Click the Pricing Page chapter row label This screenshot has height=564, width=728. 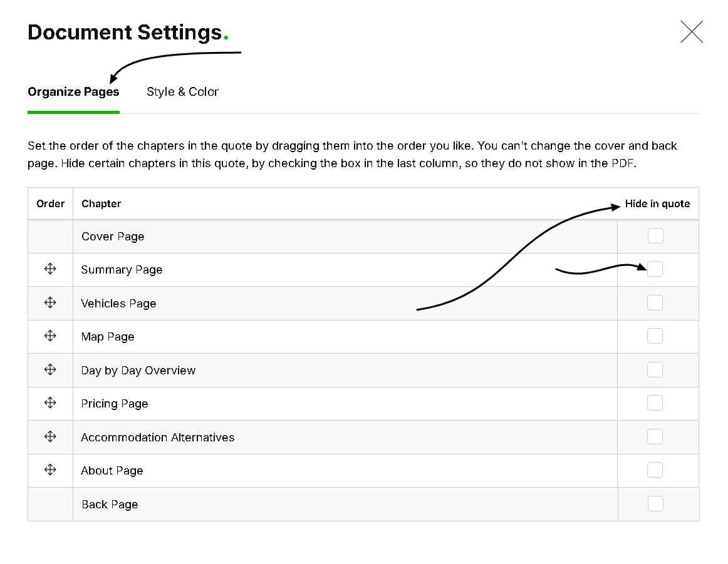[x=115, y=404]
